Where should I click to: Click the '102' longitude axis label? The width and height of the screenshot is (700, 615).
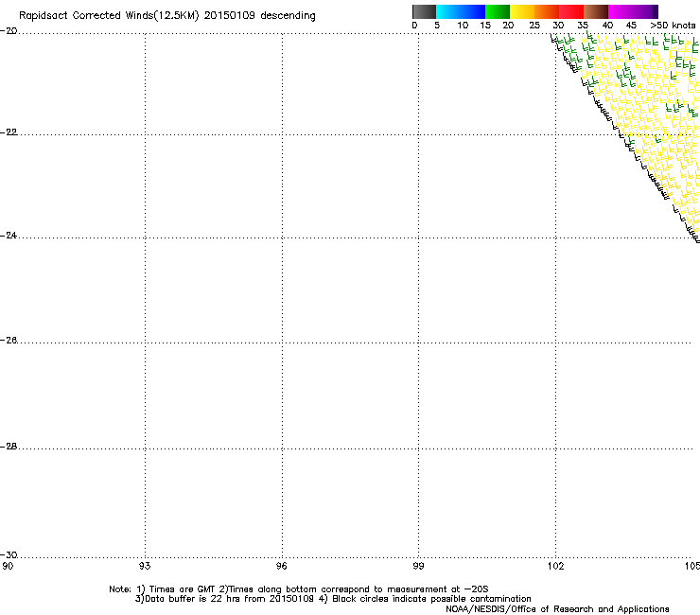pos(556,566)
